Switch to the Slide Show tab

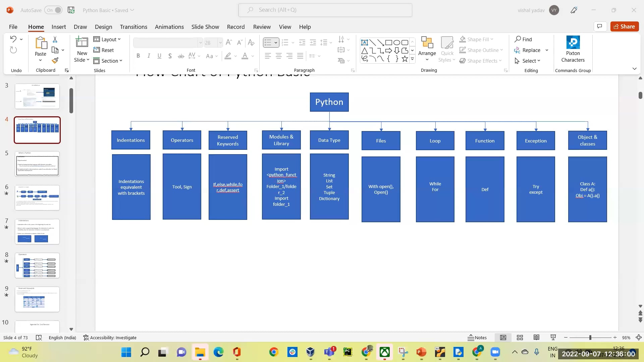(x=205, y=27)
